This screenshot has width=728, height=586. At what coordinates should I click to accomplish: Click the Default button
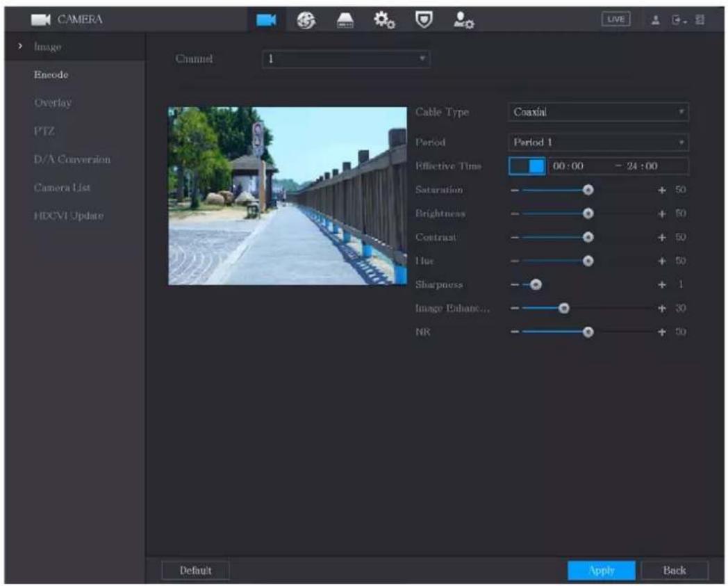pyautogui.click(x=195, y=571)
